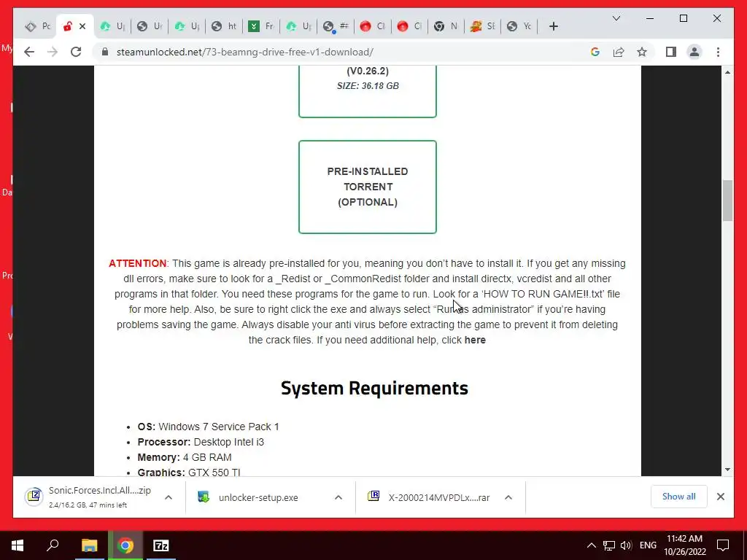Viewport: 747px width, 560px height.
Task: Open the volume control in the tray
Action: 626,545
